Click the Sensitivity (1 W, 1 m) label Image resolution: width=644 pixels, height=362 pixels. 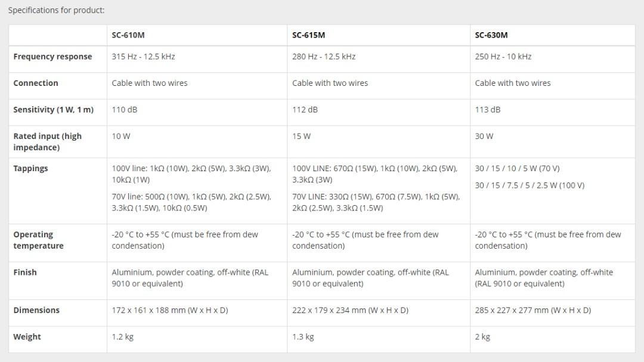(53, 110)
